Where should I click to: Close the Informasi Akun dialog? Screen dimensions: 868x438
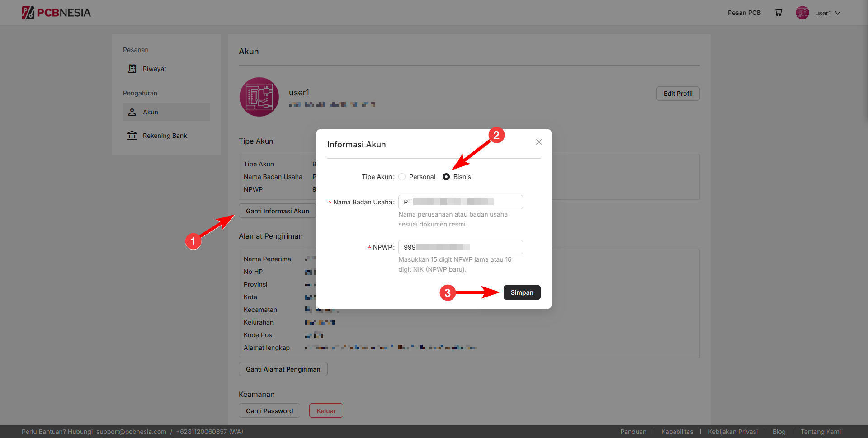(x=539, y=142)
